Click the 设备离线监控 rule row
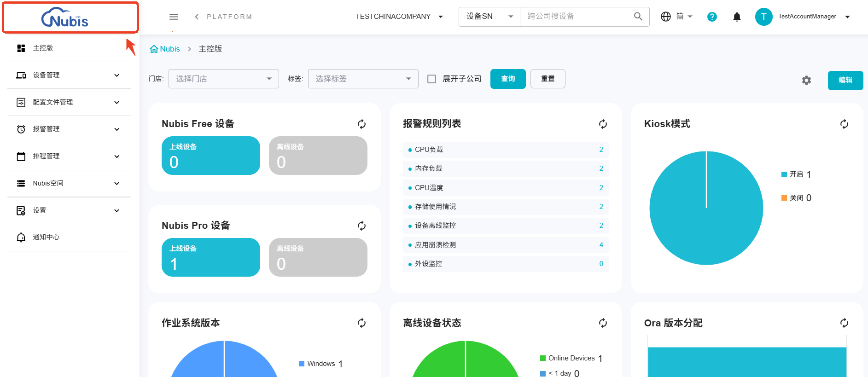This screenshot has height=377, width=868. point(506,226)
